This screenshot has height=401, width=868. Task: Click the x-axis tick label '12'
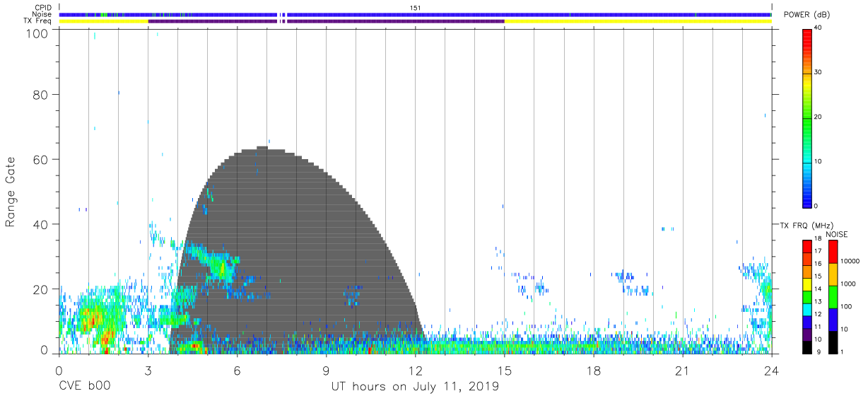point(415,371)
